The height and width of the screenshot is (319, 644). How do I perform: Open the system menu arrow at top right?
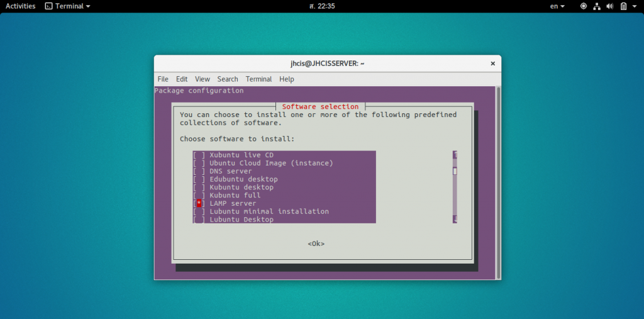pyautogui.click(x=635, y=6)
